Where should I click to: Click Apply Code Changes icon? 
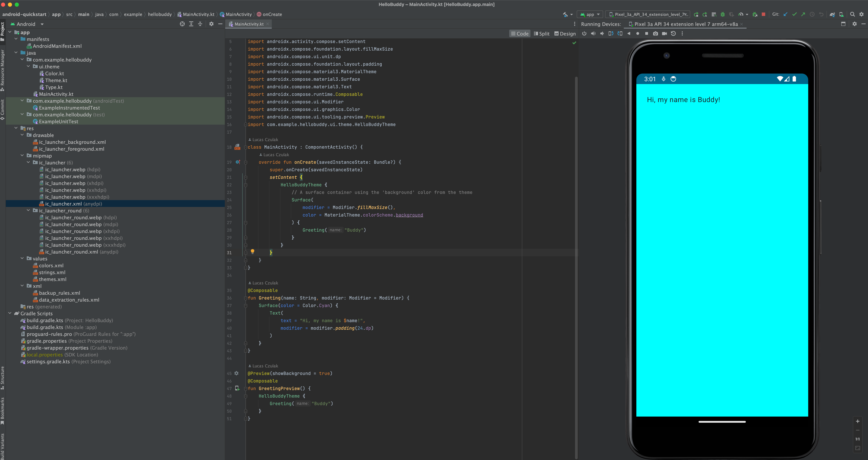(x=714, y=15)
